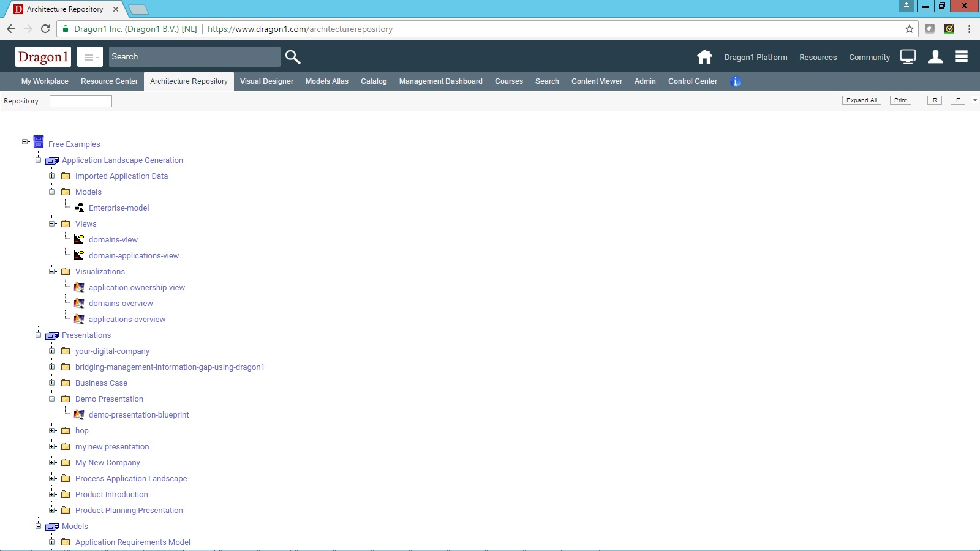Click the Expand All button

(x=862, y=100)
